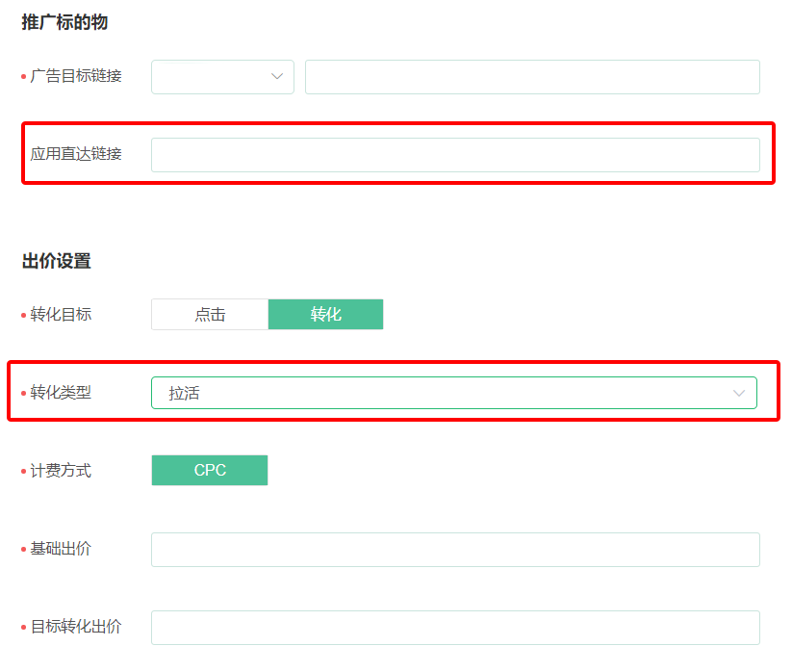Open the 转化类型 dropdown via its chevron arrow

739,393
